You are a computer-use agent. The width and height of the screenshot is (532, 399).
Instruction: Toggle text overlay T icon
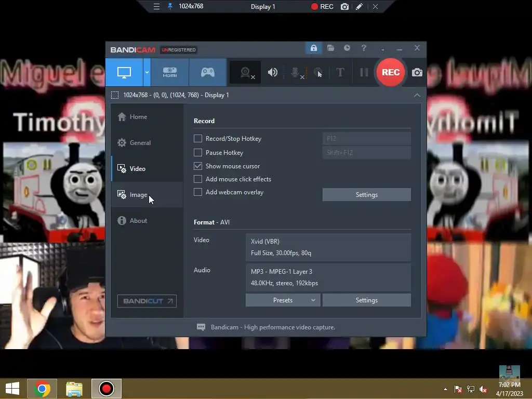[340, 72]
